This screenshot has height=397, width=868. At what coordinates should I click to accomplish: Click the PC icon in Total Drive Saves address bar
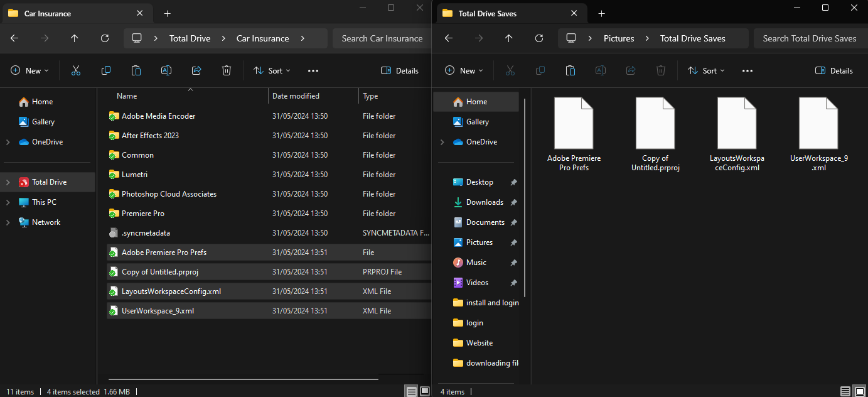pos(571,38)
